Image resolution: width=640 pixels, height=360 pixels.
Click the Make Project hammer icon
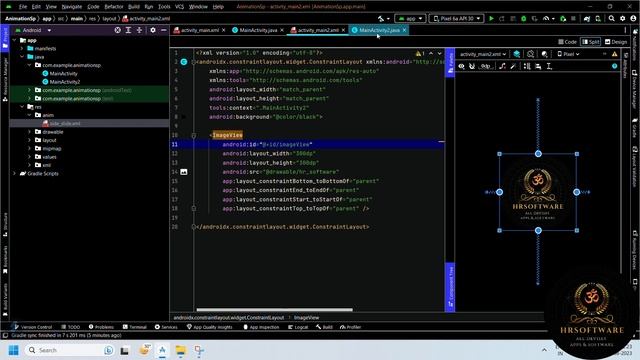381,18
